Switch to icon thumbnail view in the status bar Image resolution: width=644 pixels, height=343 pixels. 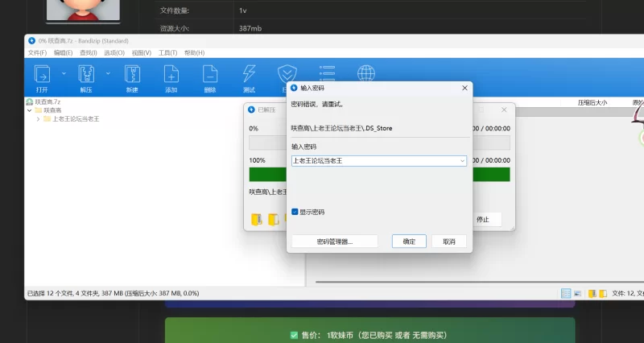pos(577,293)
